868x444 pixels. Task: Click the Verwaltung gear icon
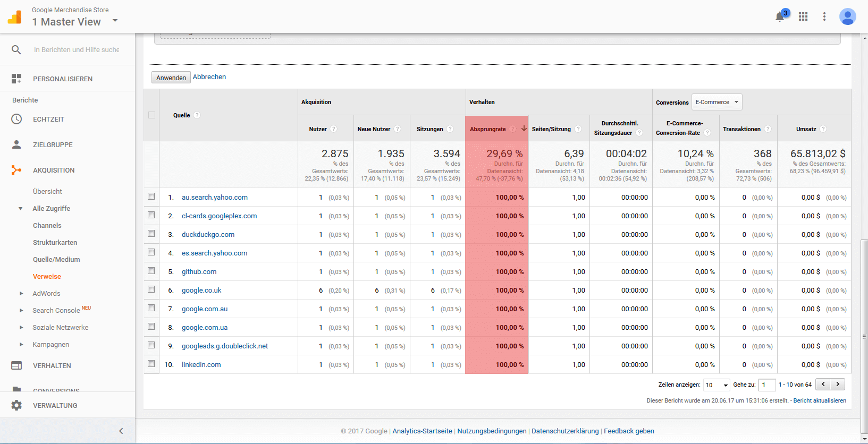click(16, 405)
